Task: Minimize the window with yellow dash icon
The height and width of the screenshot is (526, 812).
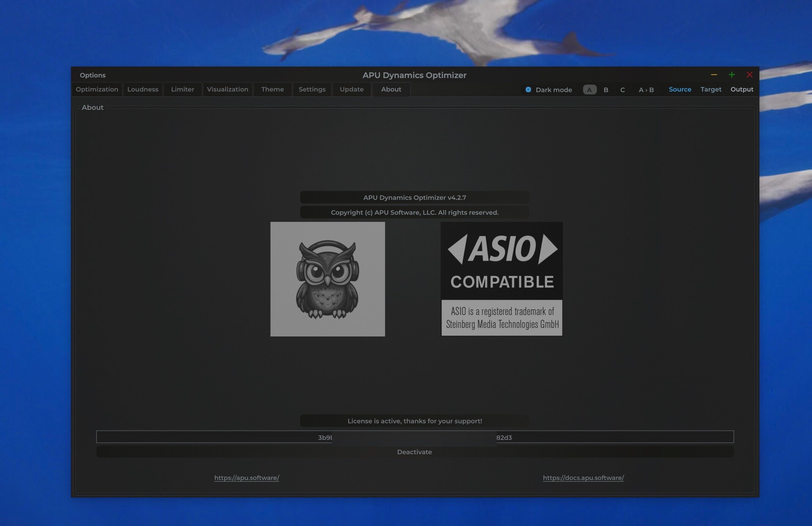Action: (714, 75)
